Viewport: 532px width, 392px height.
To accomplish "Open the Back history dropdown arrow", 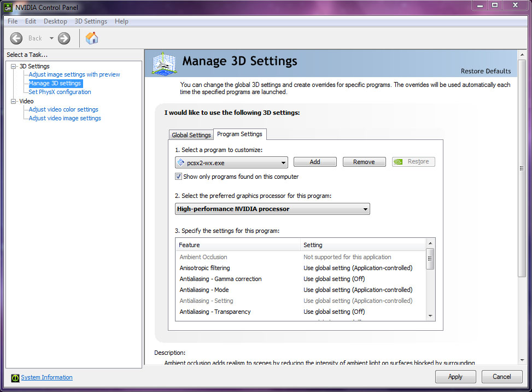I will point(51,38).
